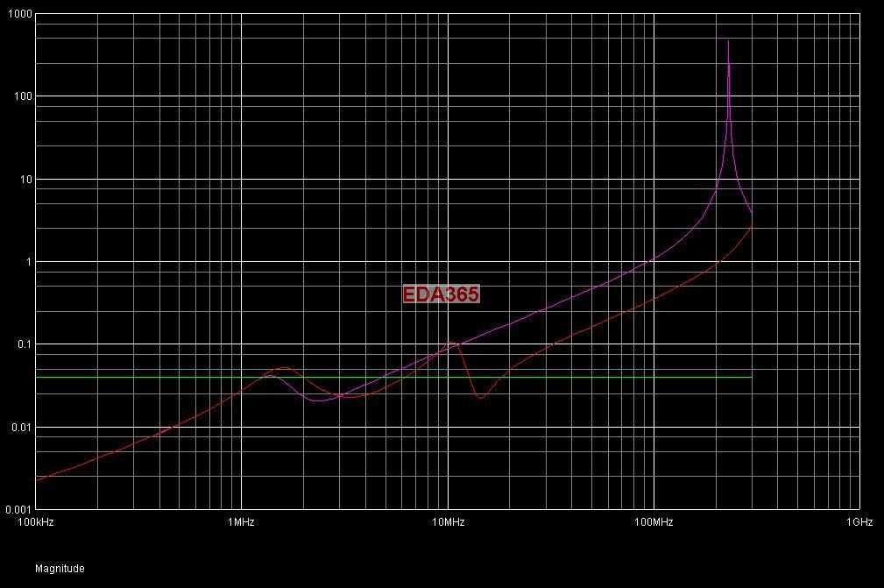Image resolution: width=884 pixels, height=588 pixels.
Task: Select the red curve's small peak at 10MHz
Action: pos(451,342)
